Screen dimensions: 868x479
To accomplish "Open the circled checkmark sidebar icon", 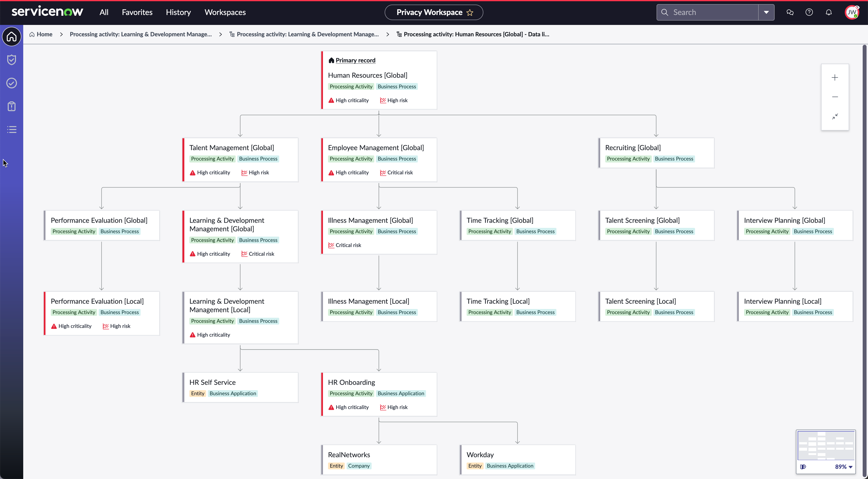I will (12, 83).
